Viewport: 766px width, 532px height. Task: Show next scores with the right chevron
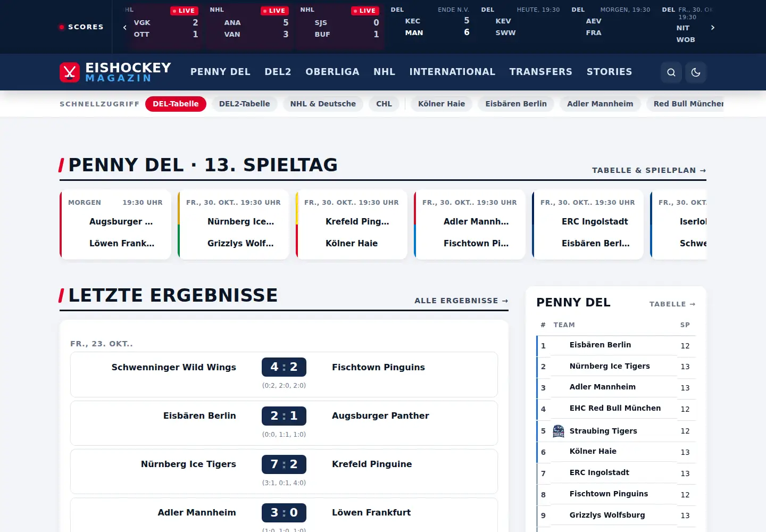713,27
